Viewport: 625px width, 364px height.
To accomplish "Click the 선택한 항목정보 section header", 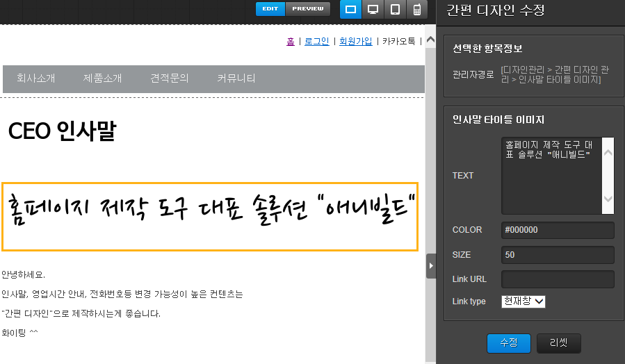I will [487, 49].
